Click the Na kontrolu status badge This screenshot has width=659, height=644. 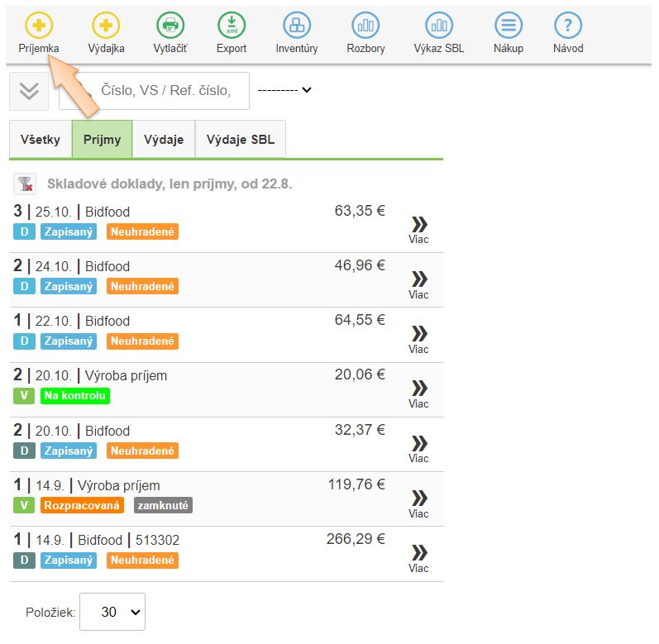(x=75, y=396)
